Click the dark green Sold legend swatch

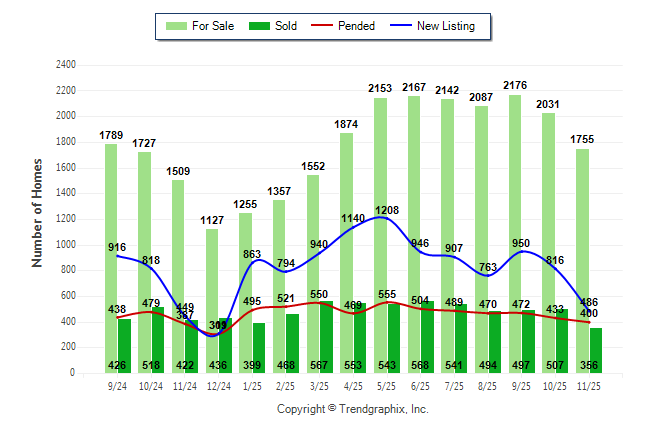[256, 26]
